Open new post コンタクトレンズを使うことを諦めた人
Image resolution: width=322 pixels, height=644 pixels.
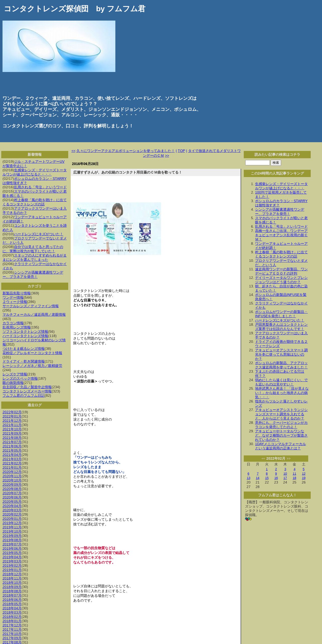35,227
